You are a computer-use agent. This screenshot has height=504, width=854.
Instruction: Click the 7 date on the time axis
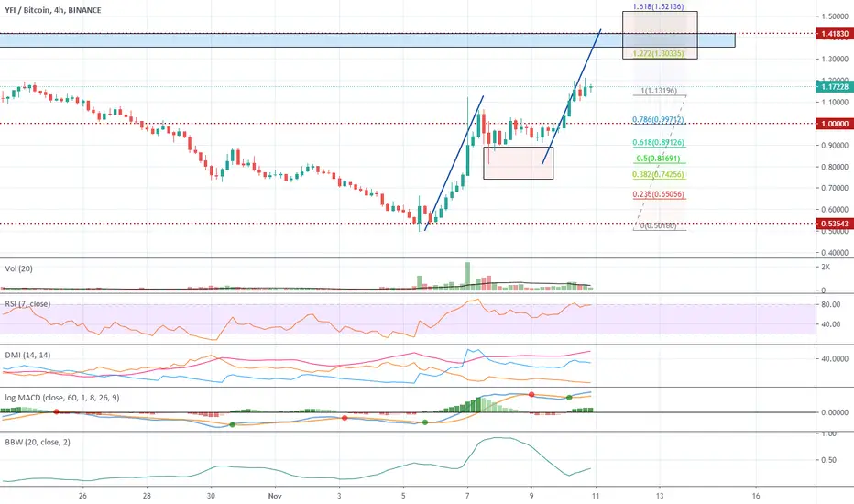tap(467, 496)
